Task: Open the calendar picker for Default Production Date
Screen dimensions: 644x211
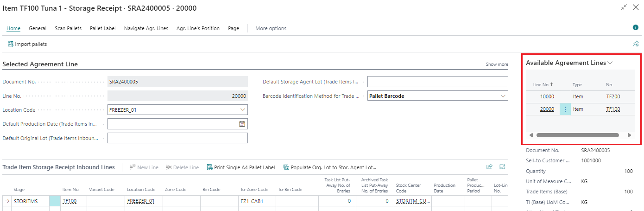Action: 242,124
